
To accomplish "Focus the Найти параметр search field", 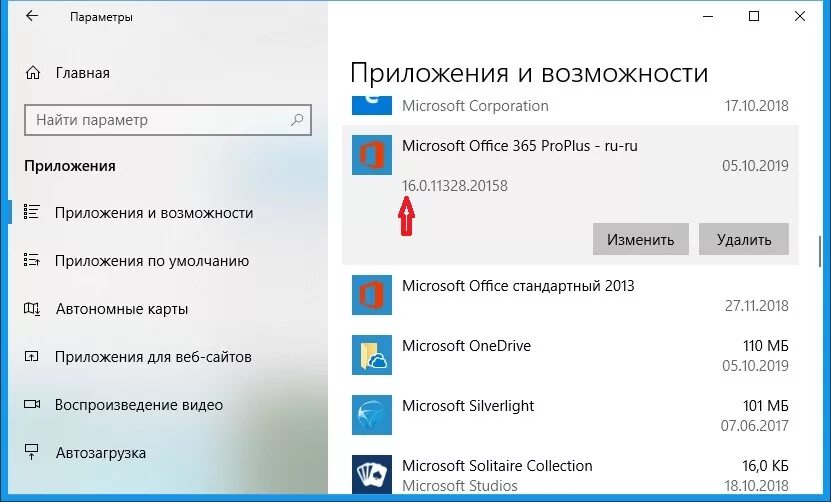I will [168, 120].
